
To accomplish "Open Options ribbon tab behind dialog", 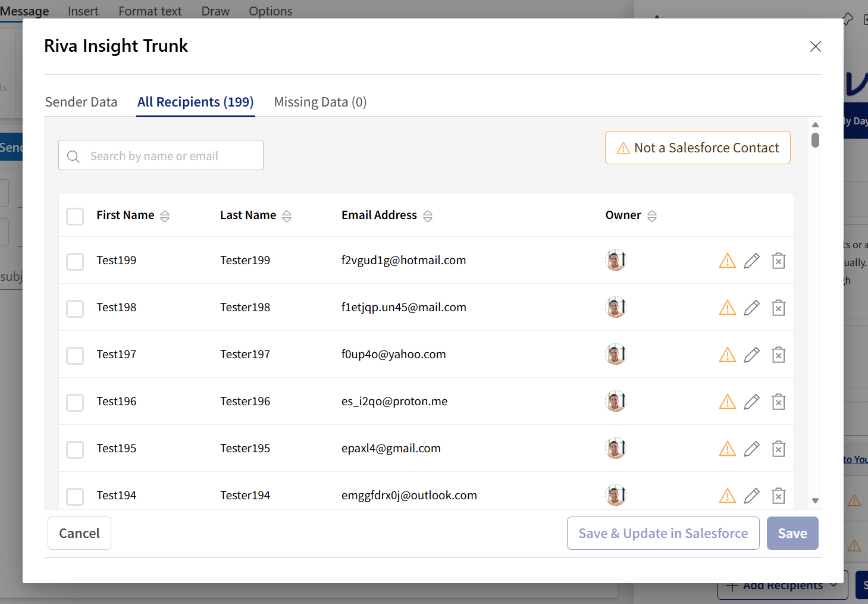I will pyautogui.click(x=271, y=11).
